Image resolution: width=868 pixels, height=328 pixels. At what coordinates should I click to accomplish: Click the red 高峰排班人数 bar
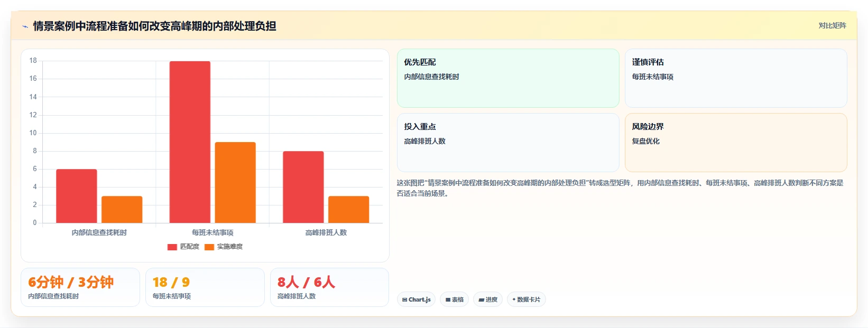303,187
